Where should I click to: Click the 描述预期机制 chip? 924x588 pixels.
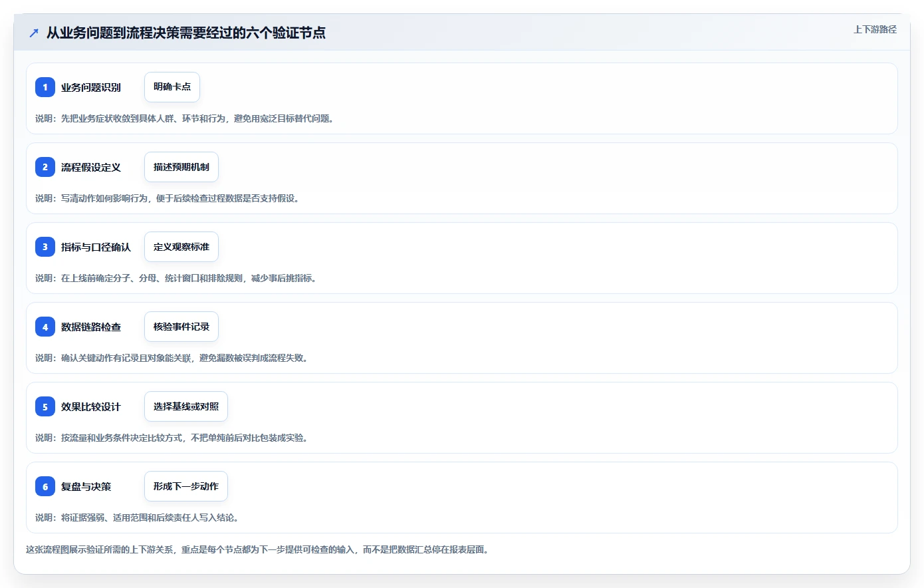click(x=181, y=167)
